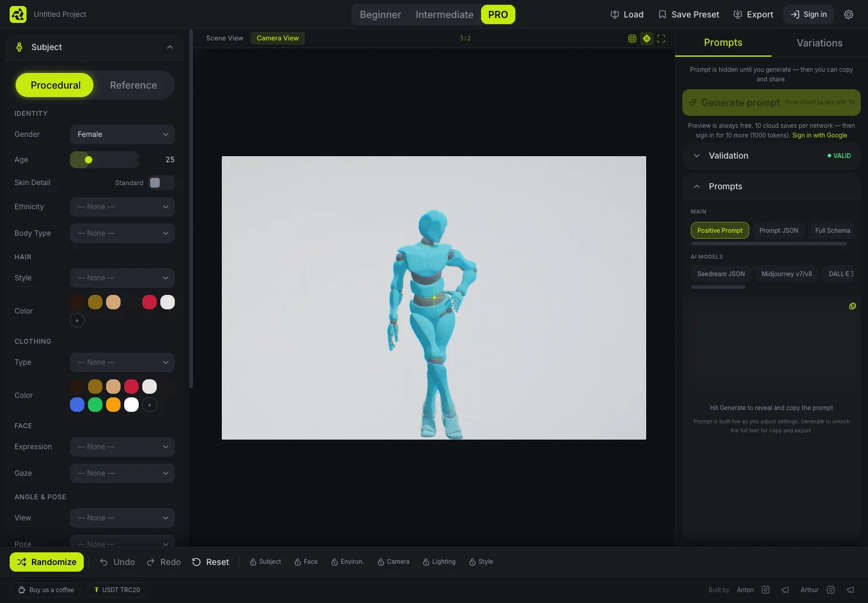Toggle the Face lock in bottom toolbar
The width and height of the screenshot is (868, 603).
pyautogui.click(x=306, y=562)
